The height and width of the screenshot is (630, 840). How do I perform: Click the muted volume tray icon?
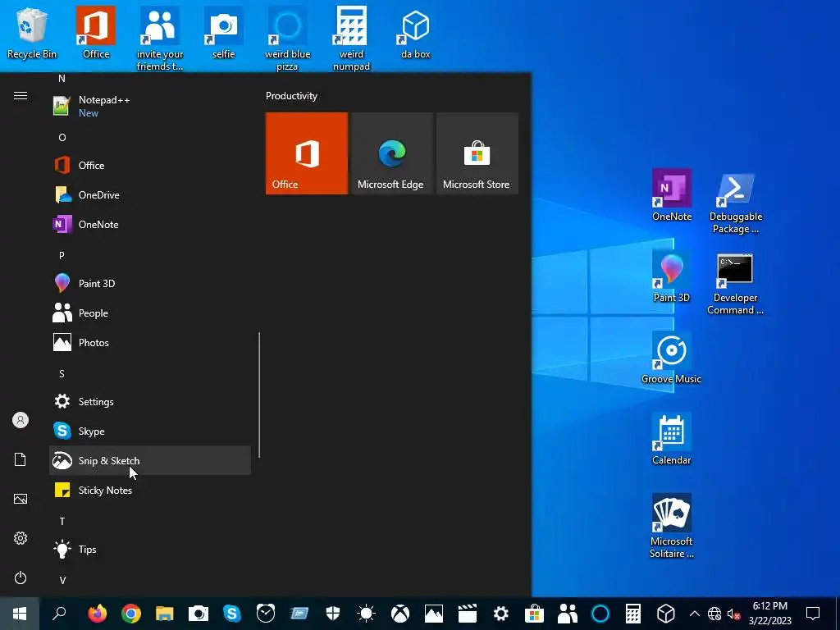[x=733, y=614]
